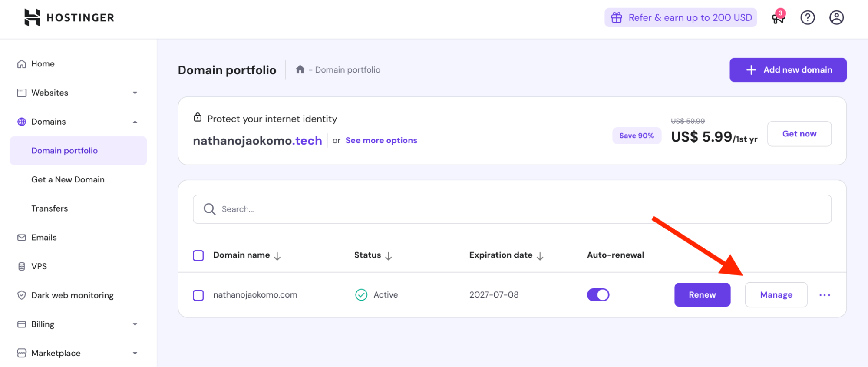This screenshot has height=367, width=868.
Task: Click Add new domain button
Action: point(788,70)
